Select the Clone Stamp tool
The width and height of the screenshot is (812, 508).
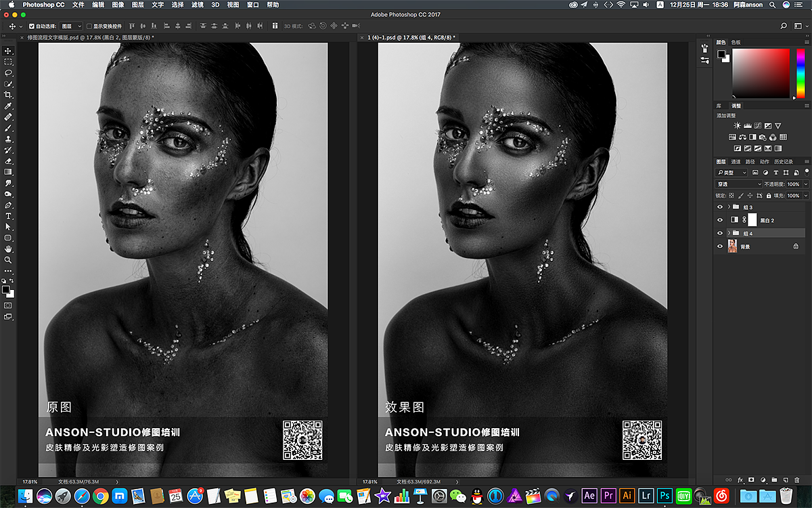click(8, 139)
